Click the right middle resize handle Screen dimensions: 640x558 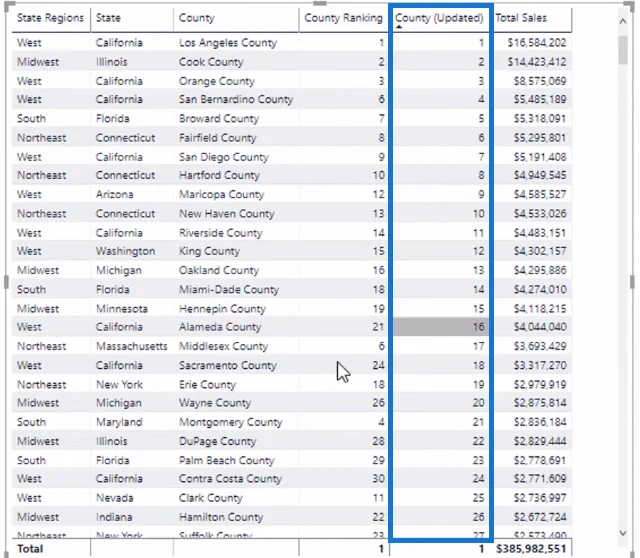pos(632,282)
